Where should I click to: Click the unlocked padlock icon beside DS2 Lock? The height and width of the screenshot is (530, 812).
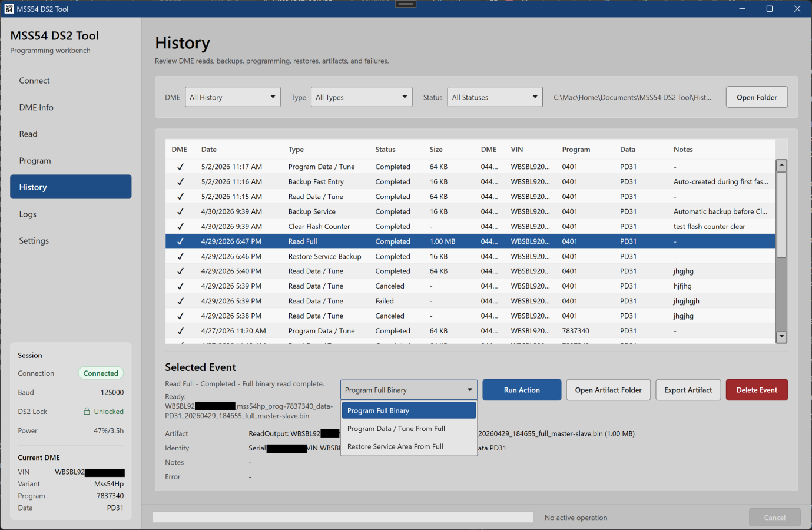(x=87, y=411)
